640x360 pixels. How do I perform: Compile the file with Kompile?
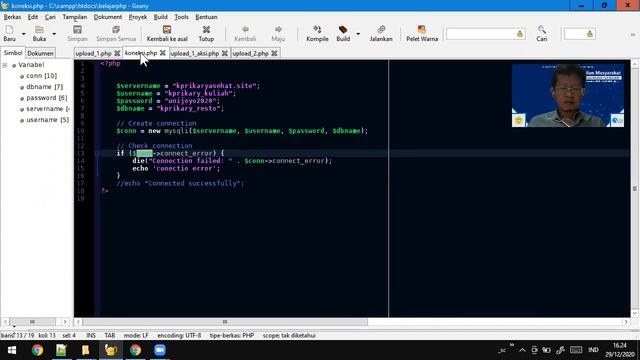click(317, 33)
